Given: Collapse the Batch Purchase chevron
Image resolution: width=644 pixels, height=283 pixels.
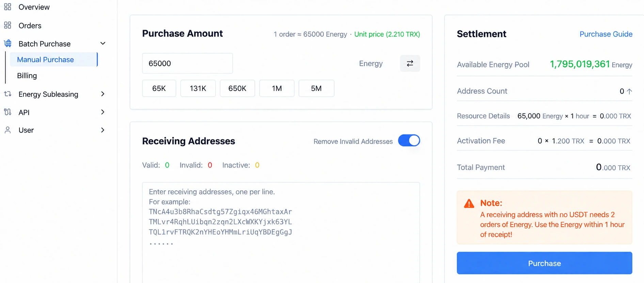Looking at the screenshot, I should point(103,43).
